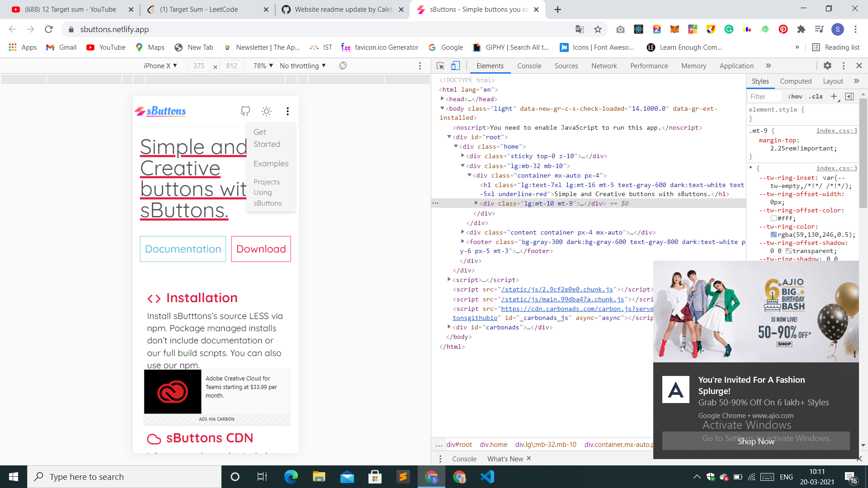Open the No throttling dropdown
The image size is (868, 488).
pos(303,66)
